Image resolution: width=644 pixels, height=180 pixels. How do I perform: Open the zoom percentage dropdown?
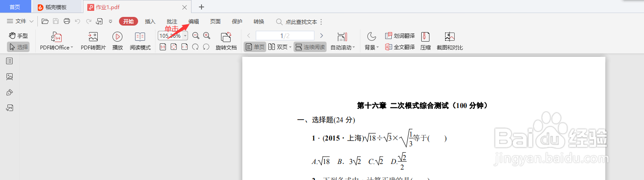185,36
